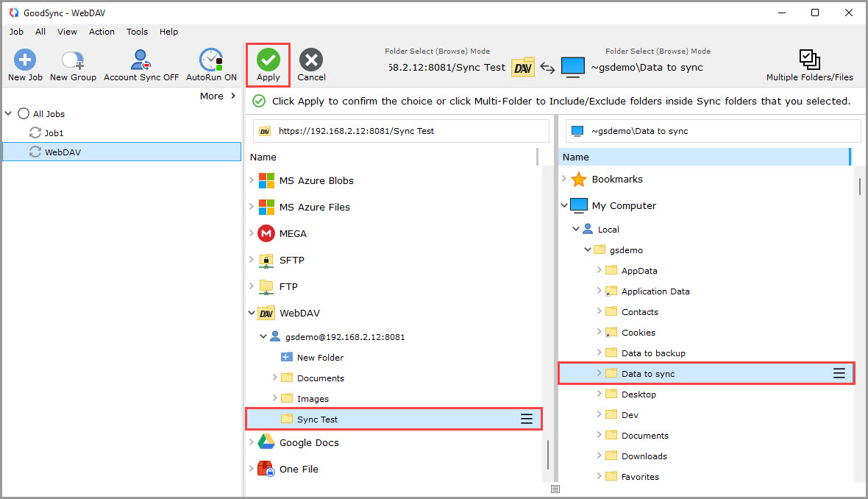
Task: Click right path field ~gsdemo\Data to sync
Action: 713,131
